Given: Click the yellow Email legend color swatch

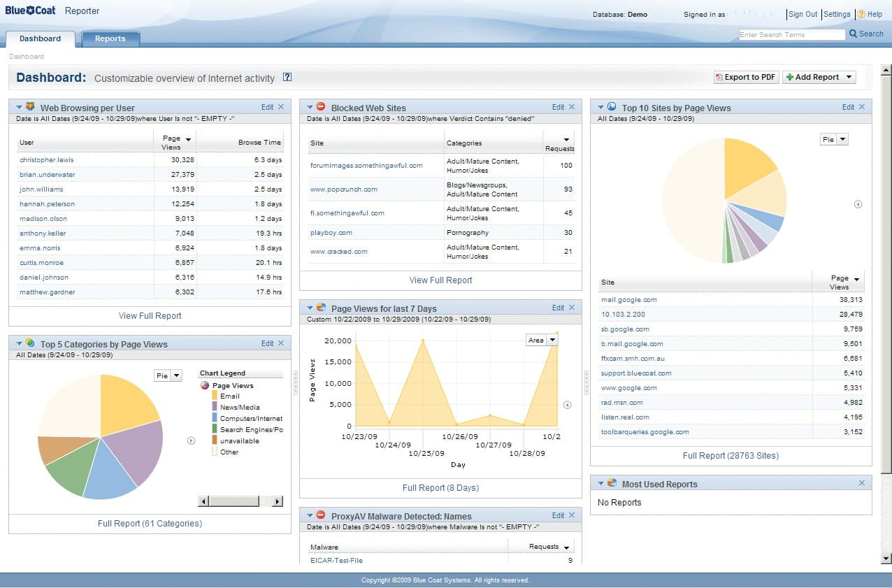Looking at the screenshot, I should coord(215,396).
